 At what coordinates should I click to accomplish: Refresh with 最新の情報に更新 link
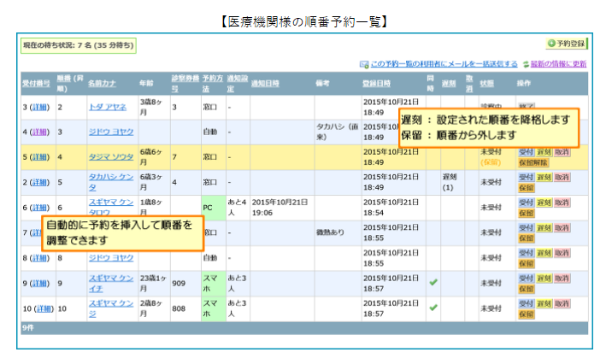[558, 64]
